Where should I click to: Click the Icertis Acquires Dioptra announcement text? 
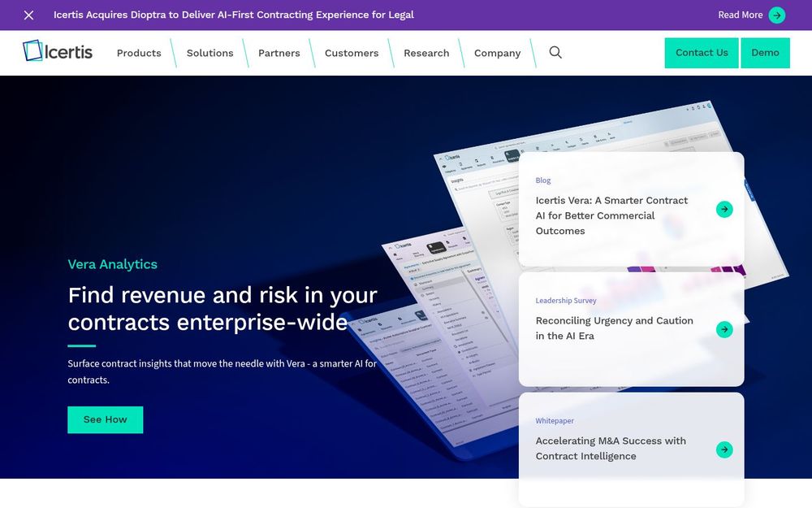[x=234, y=15]
